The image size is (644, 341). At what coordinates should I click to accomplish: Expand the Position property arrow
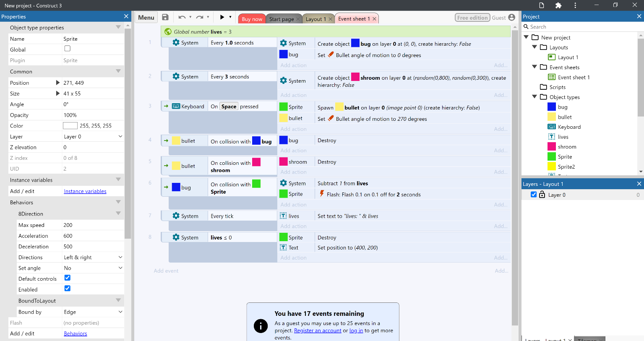point(58,83)
